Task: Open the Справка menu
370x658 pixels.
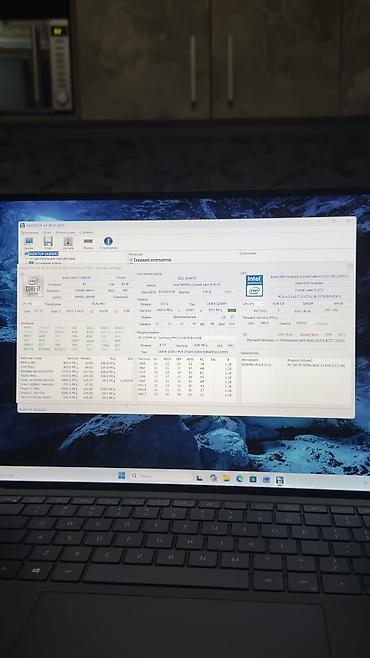Action: pos(86,232)
